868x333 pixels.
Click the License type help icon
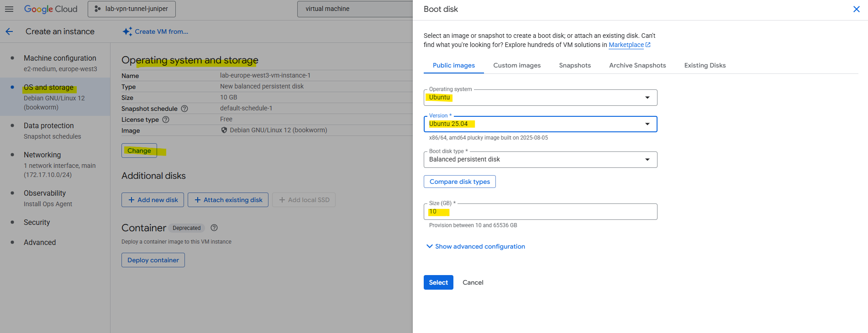tap(166, 120)
